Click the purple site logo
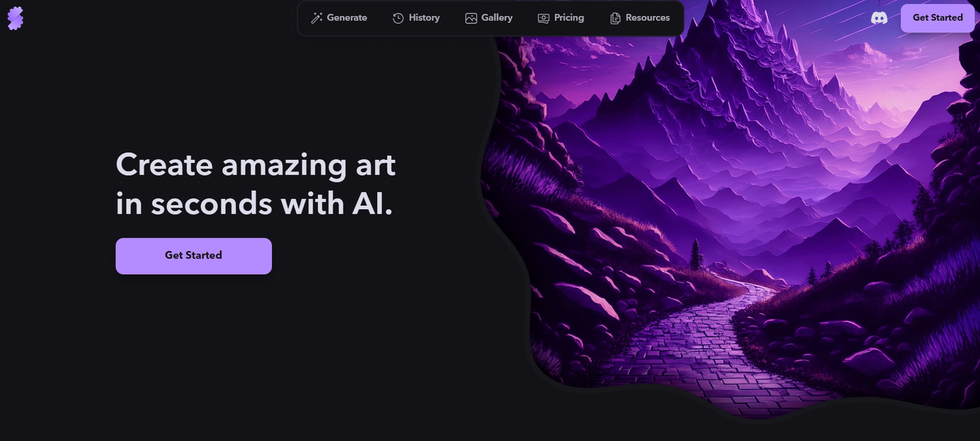Screen dimensions: 980x441 coord(15,18)
